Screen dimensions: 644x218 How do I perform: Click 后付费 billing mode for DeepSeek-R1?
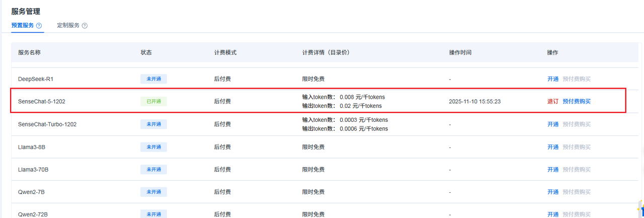(222, 79)
